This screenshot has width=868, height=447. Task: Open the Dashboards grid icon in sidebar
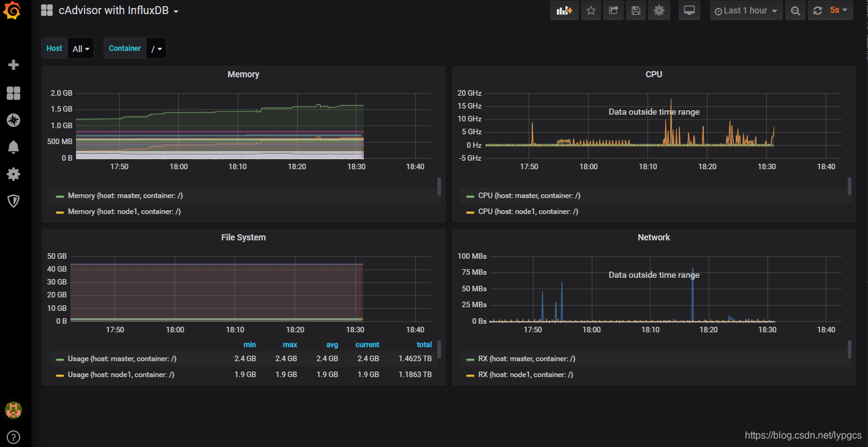coord(13,93)
